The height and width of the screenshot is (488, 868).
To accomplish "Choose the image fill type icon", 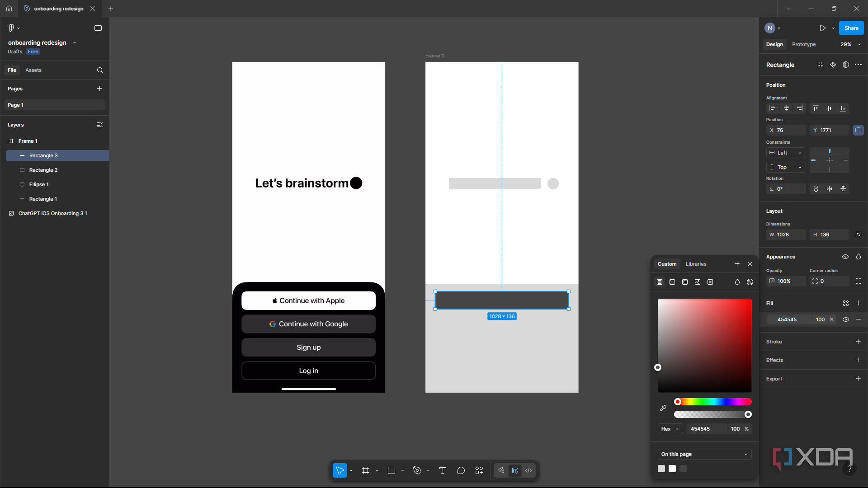I will [x=698, y=282].
